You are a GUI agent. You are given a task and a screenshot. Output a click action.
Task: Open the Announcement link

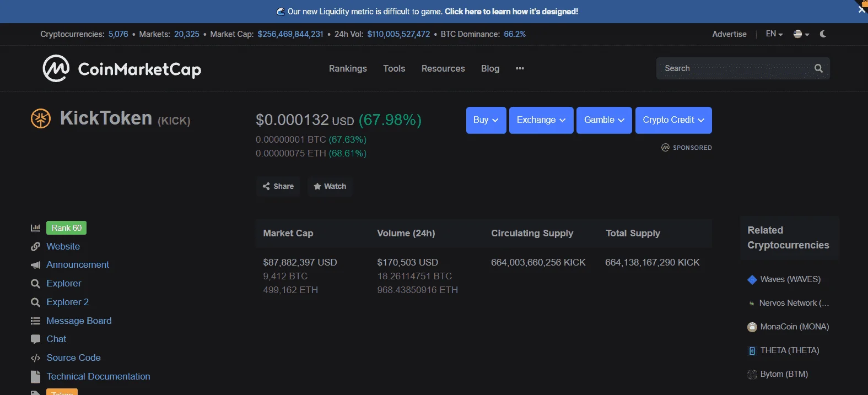[78, 265]
